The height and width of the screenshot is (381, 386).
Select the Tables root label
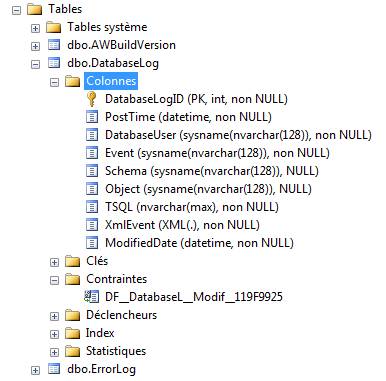click(x=65, y=9)
